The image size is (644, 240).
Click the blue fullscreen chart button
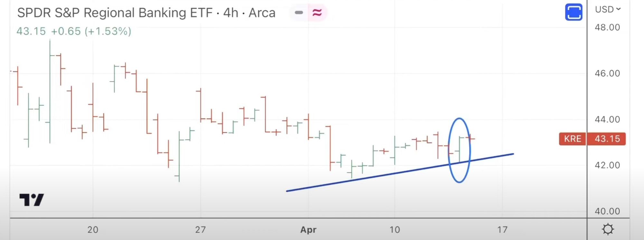(x=573, y=12)
